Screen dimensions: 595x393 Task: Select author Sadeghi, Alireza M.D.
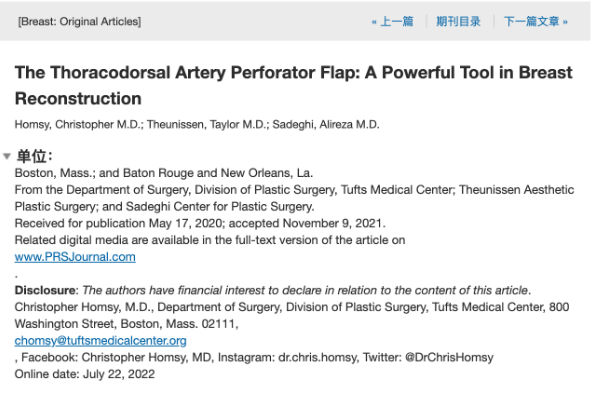coord(326,124)
